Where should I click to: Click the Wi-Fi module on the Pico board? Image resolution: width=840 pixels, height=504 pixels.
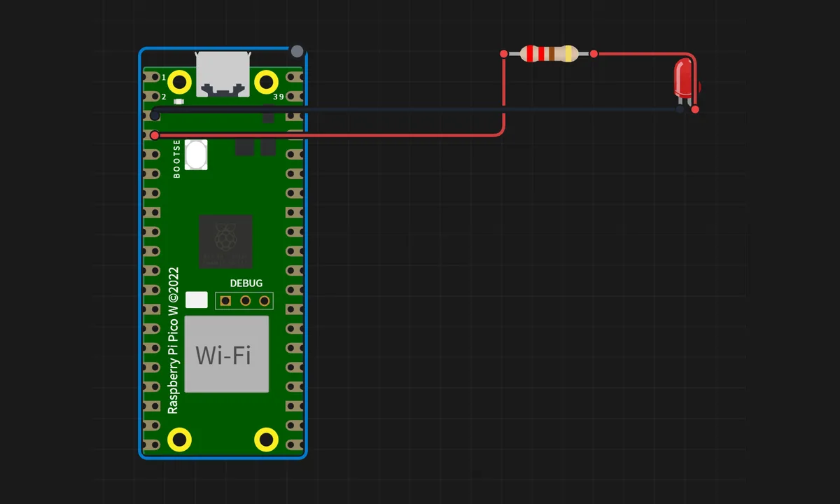click(227, 354)
